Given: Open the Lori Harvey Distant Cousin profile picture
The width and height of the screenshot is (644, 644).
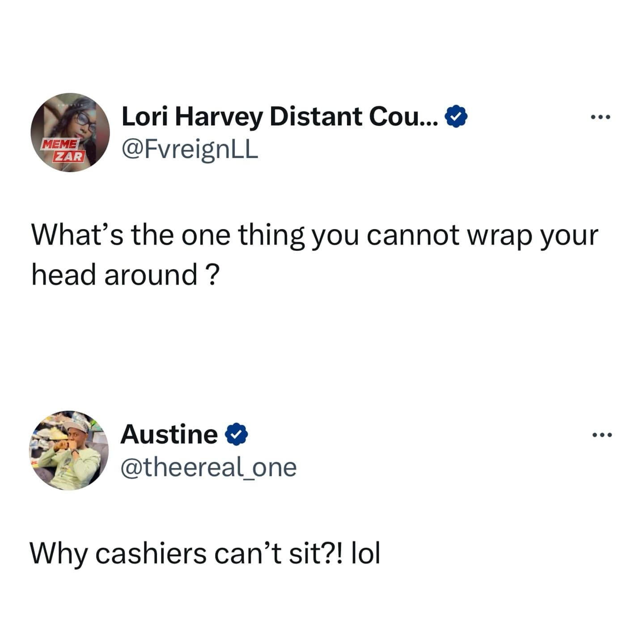Looking at the screenshot, I should (70, 132).
